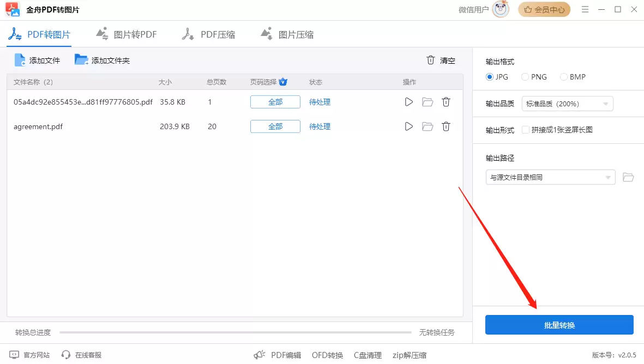Enable 拼接成1张竖屏长图 stitching option

coord(526,130)
